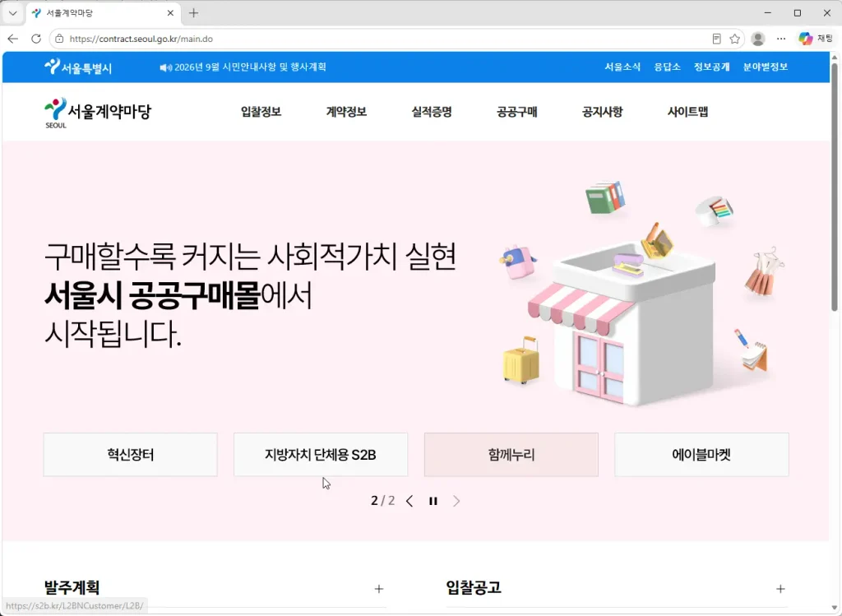The height and width of the screenshot is (616, 842).
Task: Open site info lock icon
Action: [59, 39]
